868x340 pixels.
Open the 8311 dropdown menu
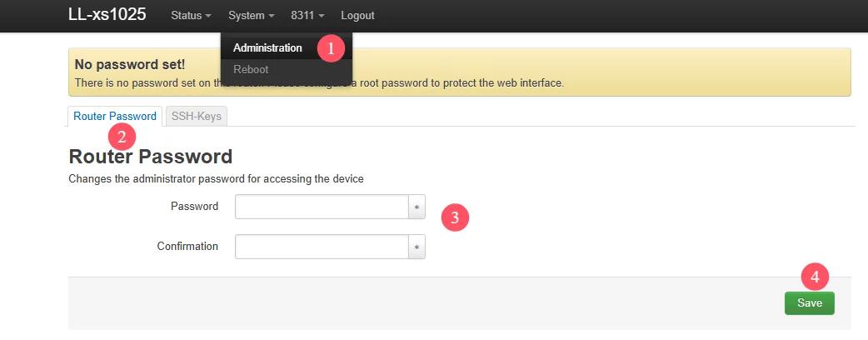tap(307, 16)
